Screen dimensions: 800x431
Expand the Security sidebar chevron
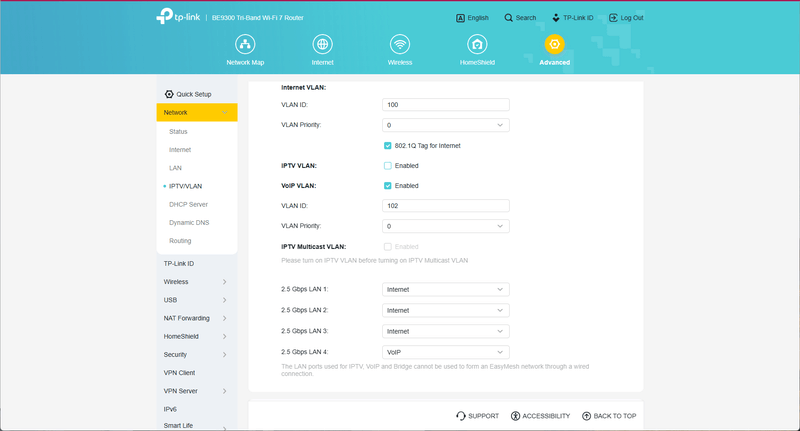(x=224, y=354)
